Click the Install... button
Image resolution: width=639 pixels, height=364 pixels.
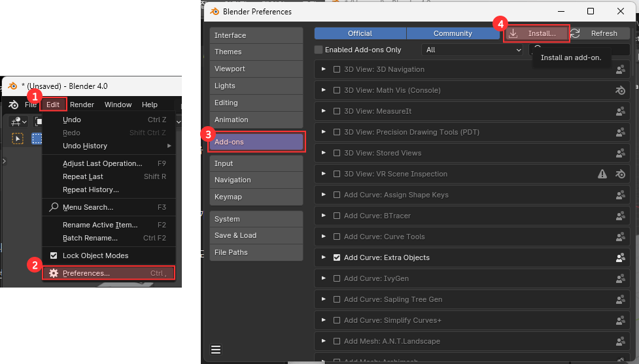[x=536, y=33]
